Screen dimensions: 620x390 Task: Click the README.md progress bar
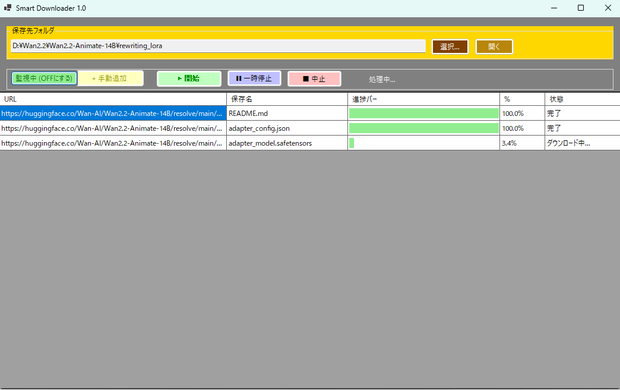[x=423, y=114]
